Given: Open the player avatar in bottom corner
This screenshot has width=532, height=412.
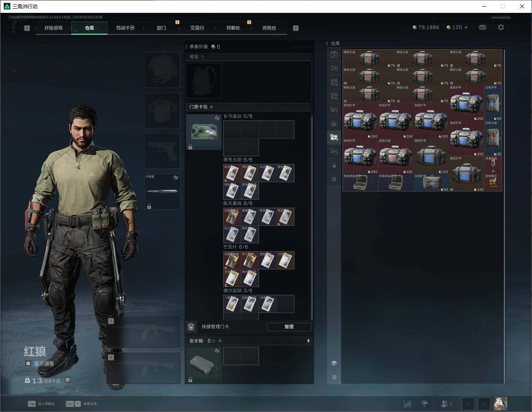Looking at the screenshot, I should [x=500, y=404].
